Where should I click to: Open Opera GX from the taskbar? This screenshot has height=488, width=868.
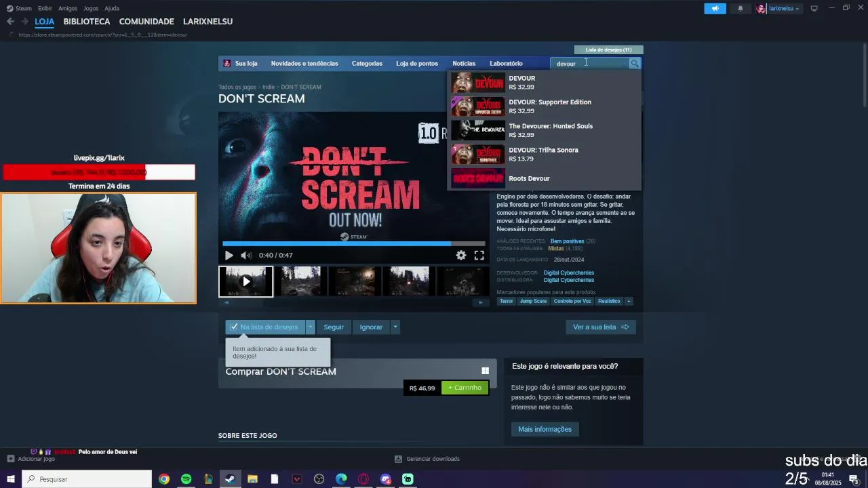tap(363, 479)
